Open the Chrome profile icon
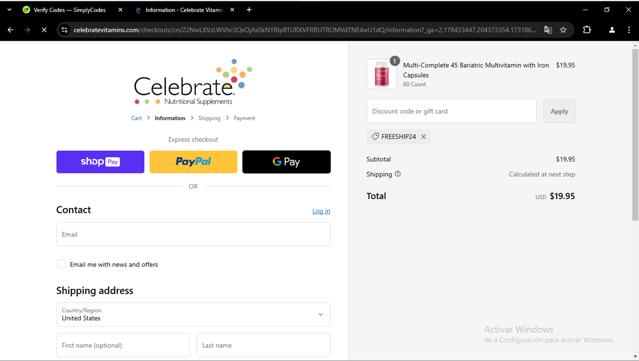Viewport: 639px width, 361px height. click(x=612, y=30)
